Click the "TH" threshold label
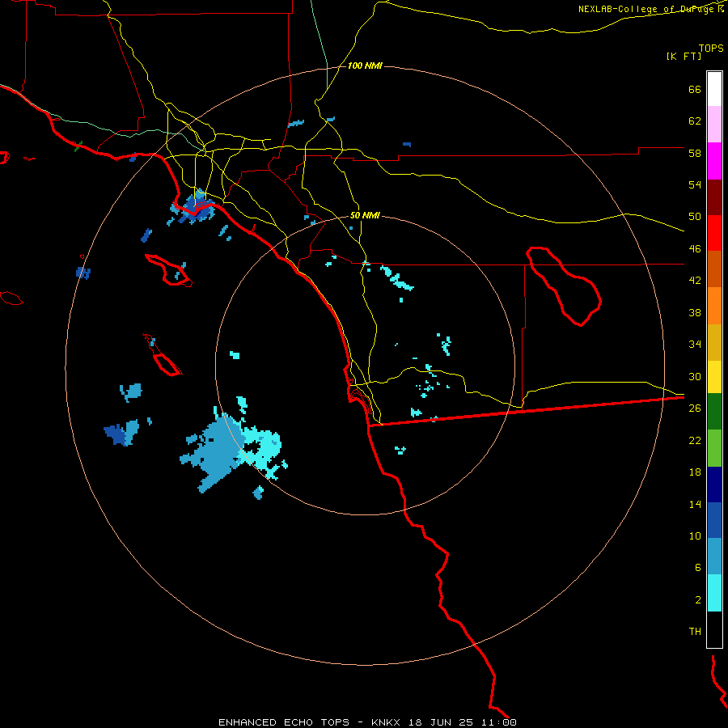Screen dimensions: 728x728 click(695, 632)
